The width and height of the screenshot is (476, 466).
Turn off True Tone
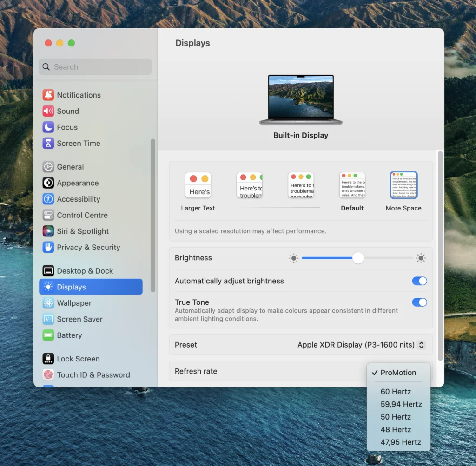click(419, 302)
